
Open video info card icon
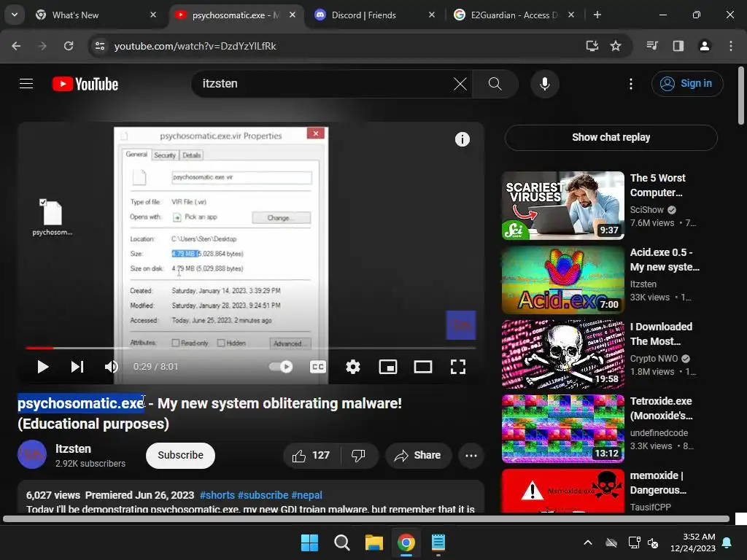(462, 139)
